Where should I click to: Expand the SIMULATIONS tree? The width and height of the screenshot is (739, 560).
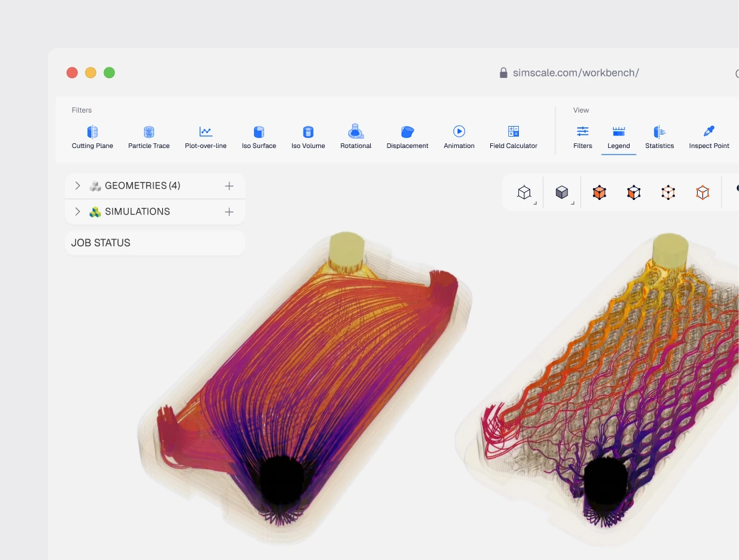point(77,211)
